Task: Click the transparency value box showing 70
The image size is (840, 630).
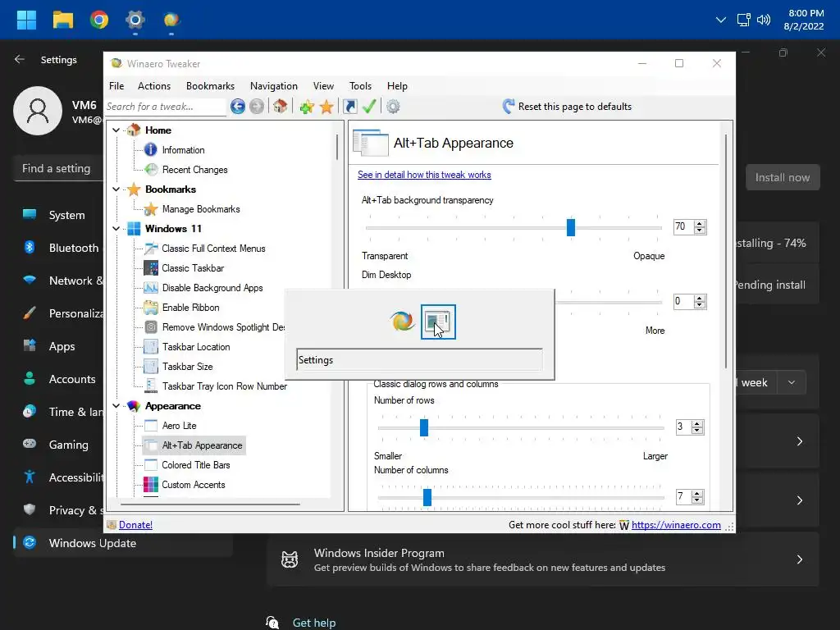Action: (x=683, y=226)
